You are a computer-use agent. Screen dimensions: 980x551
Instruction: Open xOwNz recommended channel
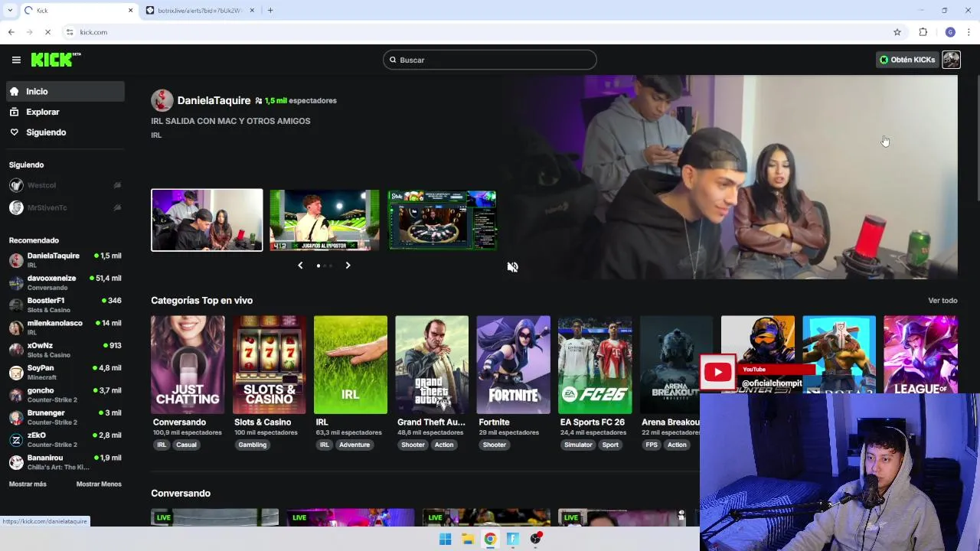[65, 350]
